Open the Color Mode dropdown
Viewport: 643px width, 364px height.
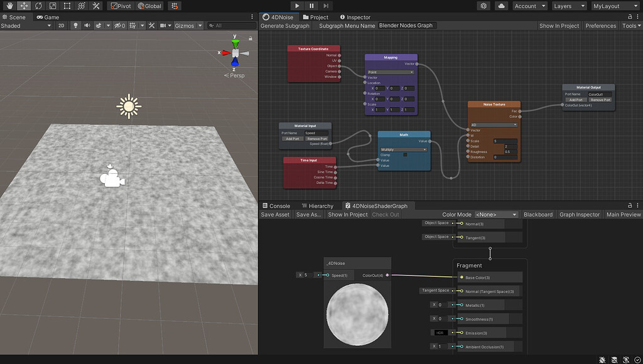pos(496,215)
